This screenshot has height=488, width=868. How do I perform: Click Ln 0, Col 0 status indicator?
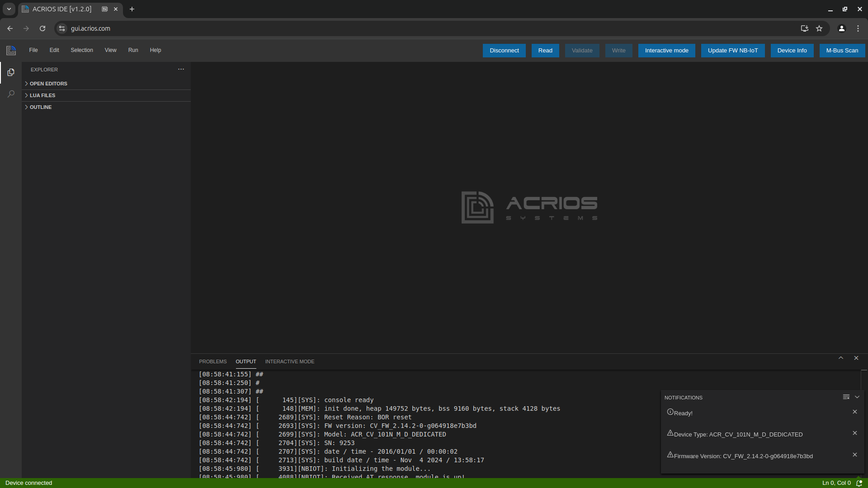(x=836, y=483)
